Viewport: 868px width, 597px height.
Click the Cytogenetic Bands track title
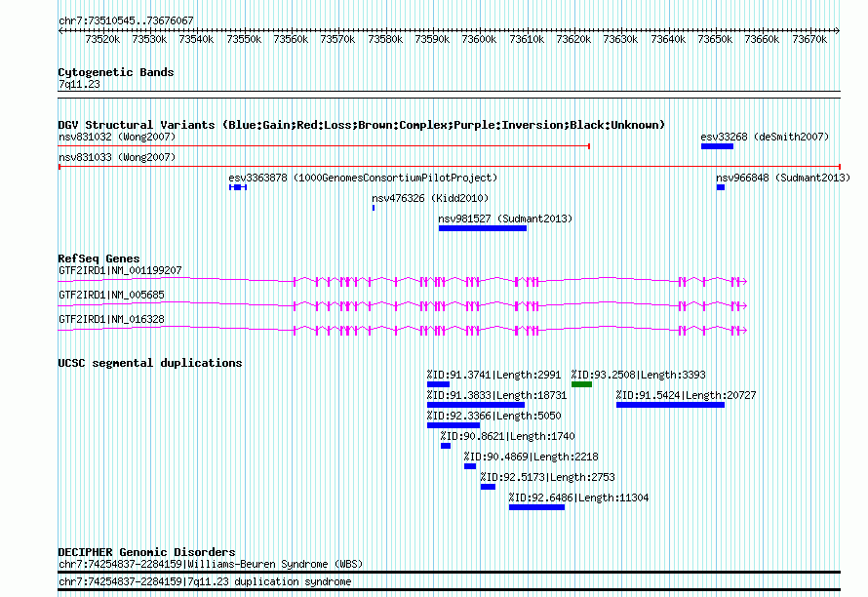pyautogui.click(x=116, y=72)
